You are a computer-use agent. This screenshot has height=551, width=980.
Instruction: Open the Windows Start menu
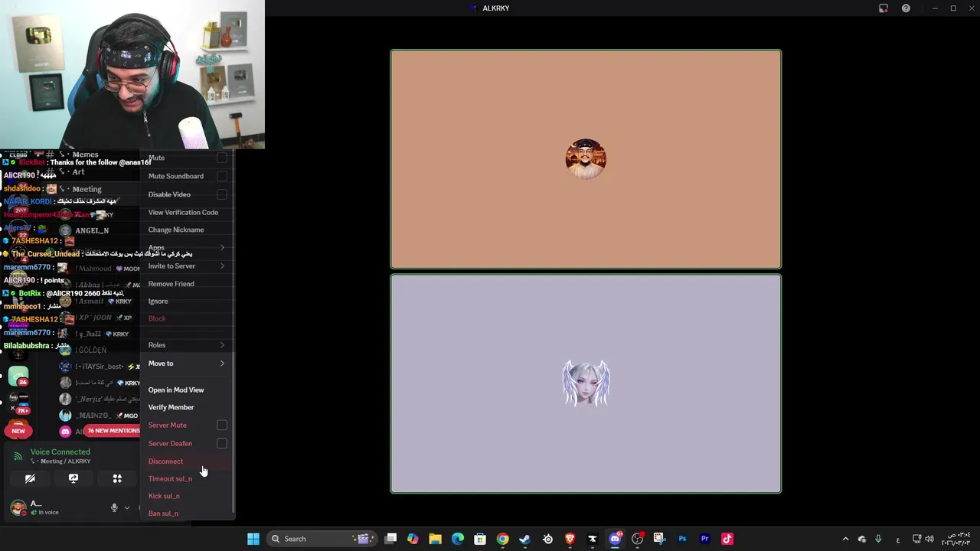coord(253,539)
